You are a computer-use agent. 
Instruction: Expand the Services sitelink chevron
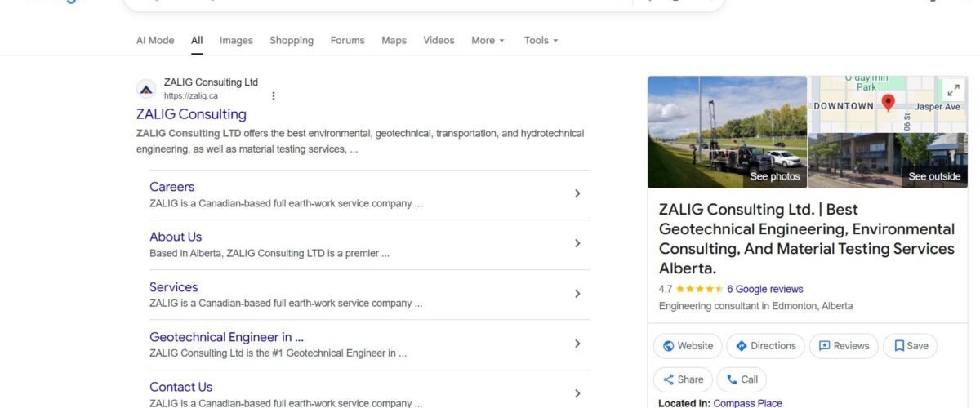coord(577,294)
